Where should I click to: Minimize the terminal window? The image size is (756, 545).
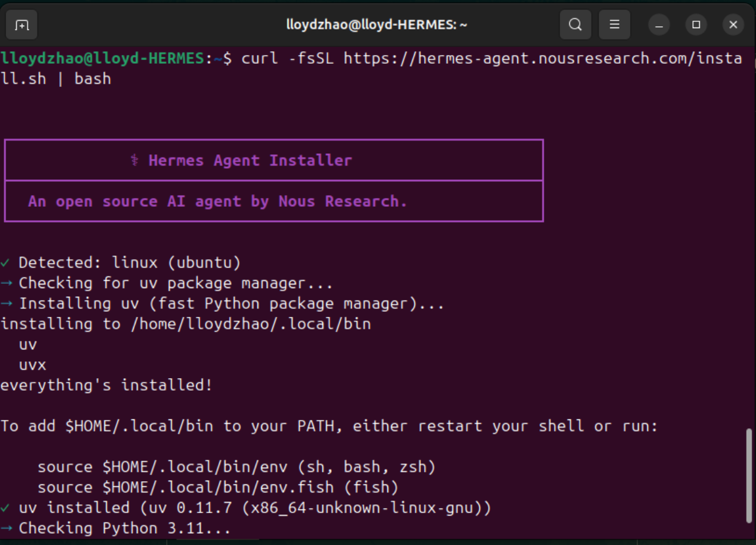(659, 25)
